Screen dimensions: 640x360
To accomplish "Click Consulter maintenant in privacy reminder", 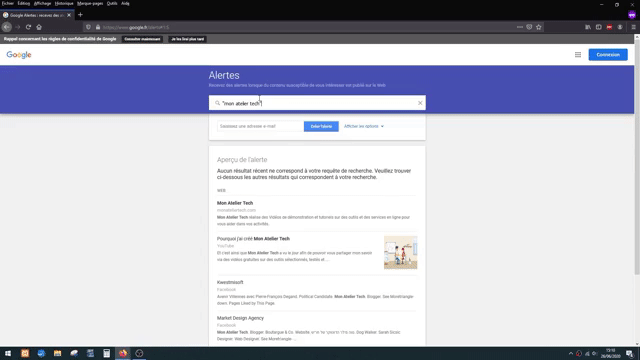I will 142,39.
